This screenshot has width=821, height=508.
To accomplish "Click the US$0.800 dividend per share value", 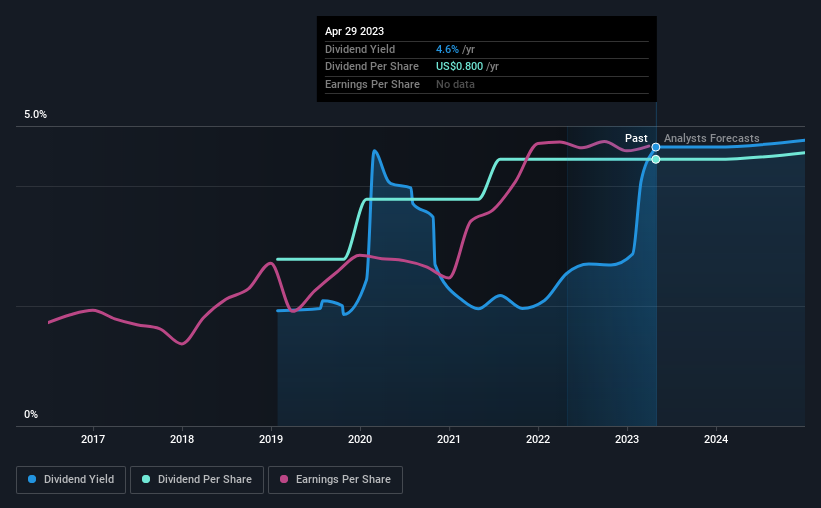I will point(459,67).
